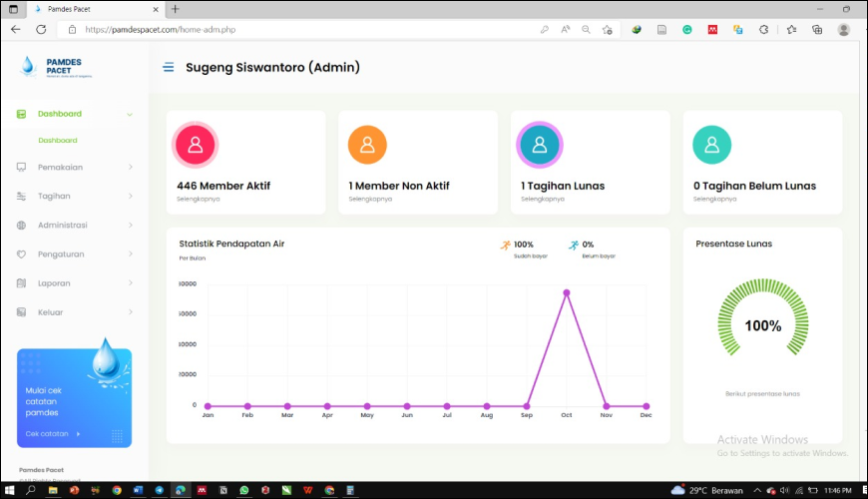Click the browser refresh icon
The width and height of the screenshot is (868, 499).
coord(41,30)
